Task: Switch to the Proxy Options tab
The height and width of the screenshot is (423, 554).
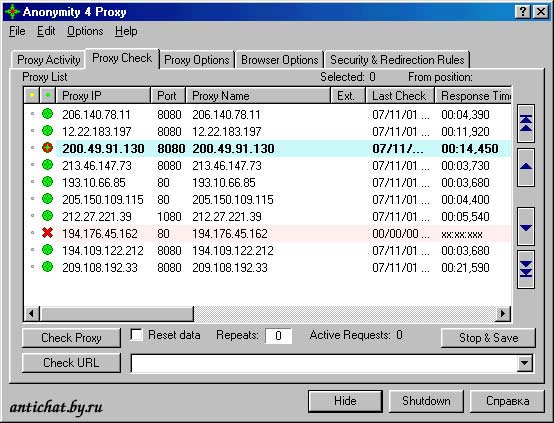Action: 197,60
